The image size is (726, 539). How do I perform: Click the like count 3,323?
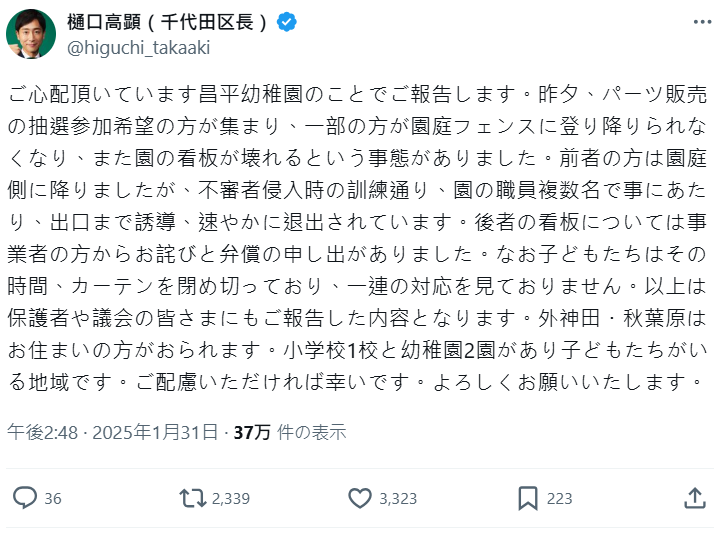(397, 498)
